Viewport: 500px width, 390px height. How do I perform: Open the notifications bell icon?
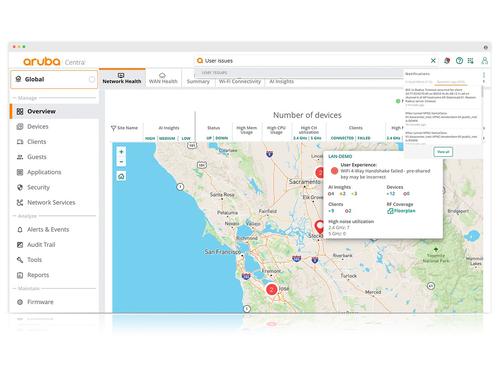[447, 61]
